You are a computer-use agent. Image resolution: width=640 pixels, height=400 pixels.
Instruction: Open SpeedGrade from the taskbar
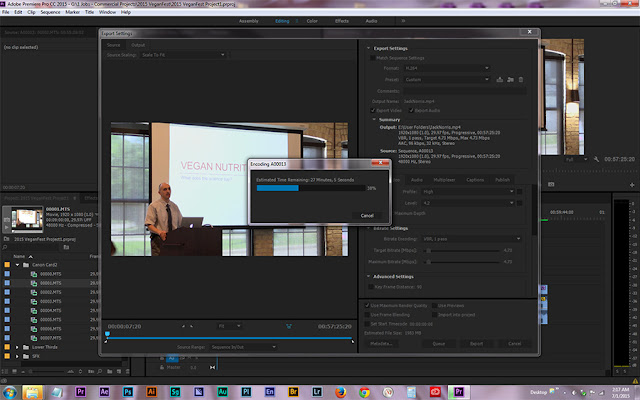coord(175,392)
